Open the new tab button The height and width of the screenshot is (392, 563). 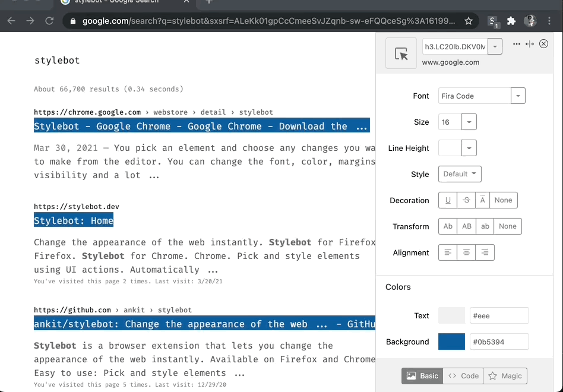tap(209, 2)
